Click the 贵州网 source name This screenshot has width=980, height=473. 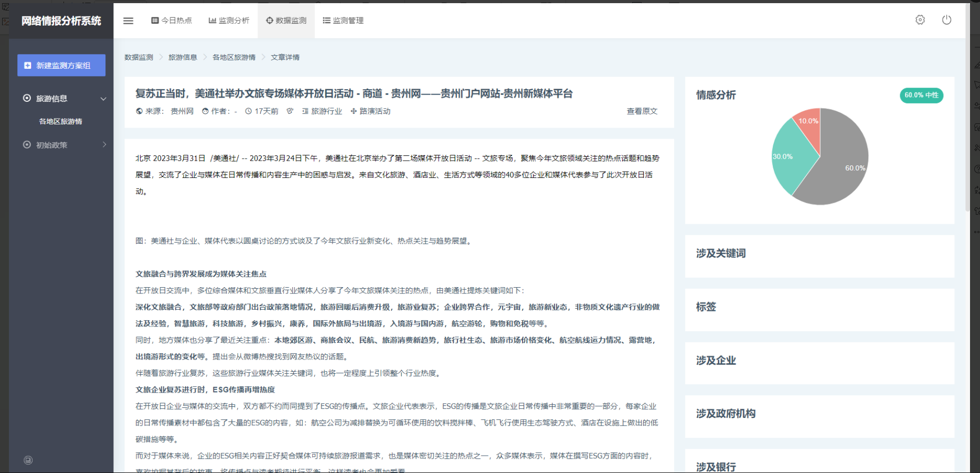coord(182,111)
